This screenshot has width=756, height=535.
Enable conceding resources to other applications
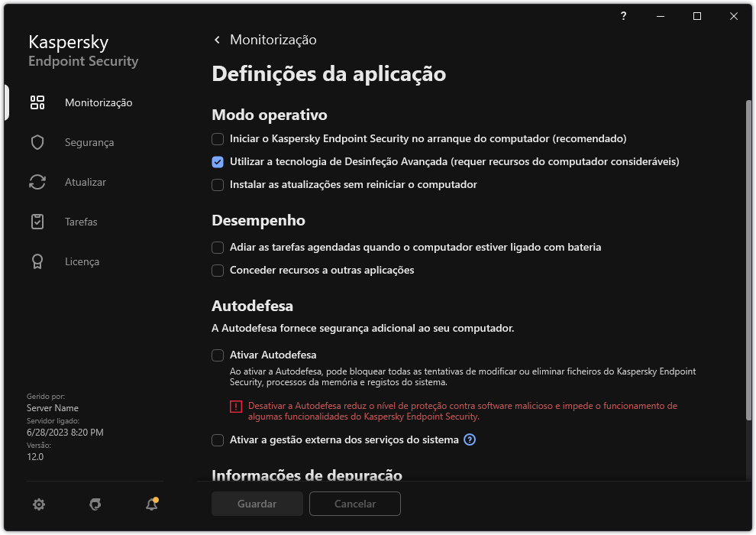(x=218, y=271)
